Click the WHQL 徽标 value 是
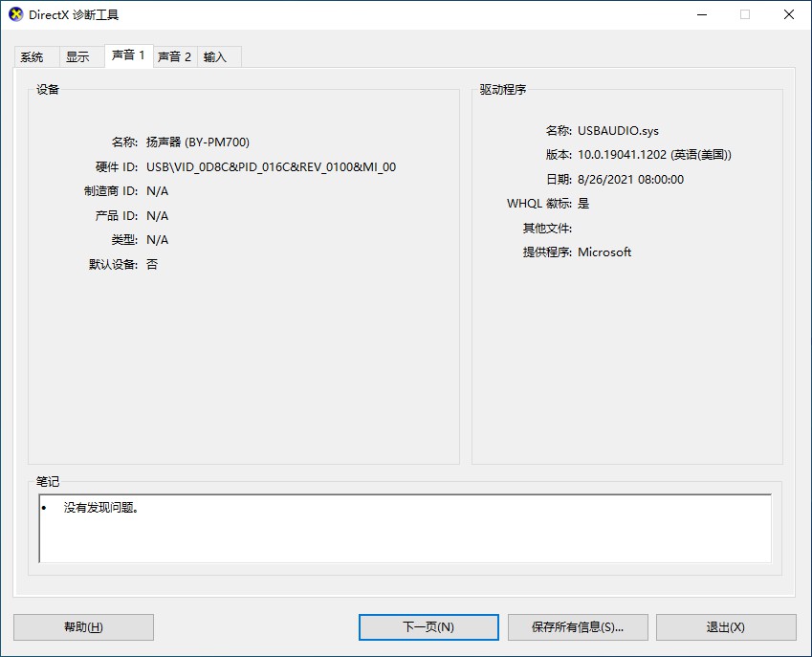The height and width of the screenshot is (657, 812). [x=582, y=203]
